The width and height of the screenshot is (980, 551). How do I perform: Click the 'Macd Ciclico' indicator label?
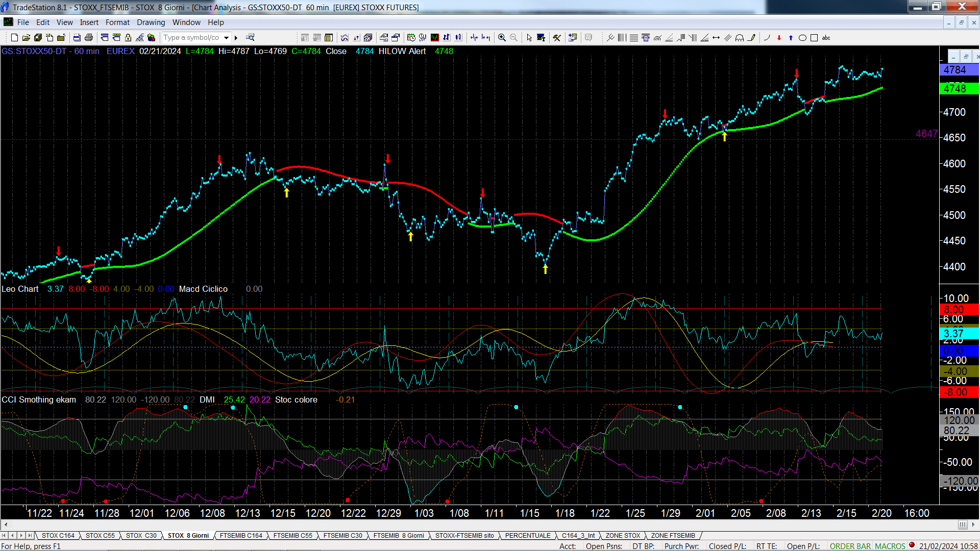tap(203, 289)
